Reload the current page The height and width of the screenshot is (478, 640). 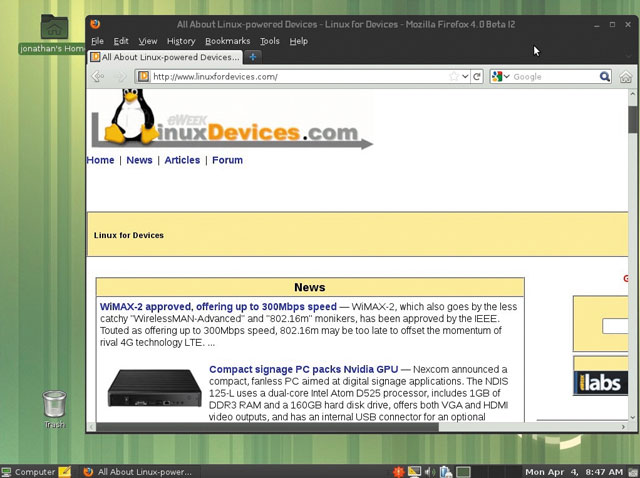pyautogui.click(x=477, y=76)
